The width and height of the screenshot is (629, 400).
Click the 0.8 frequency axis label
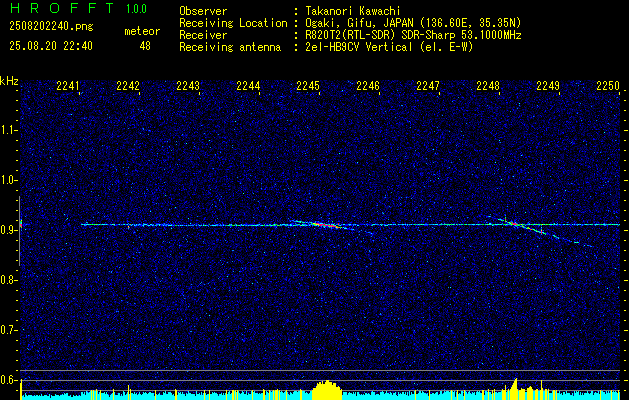7,280
